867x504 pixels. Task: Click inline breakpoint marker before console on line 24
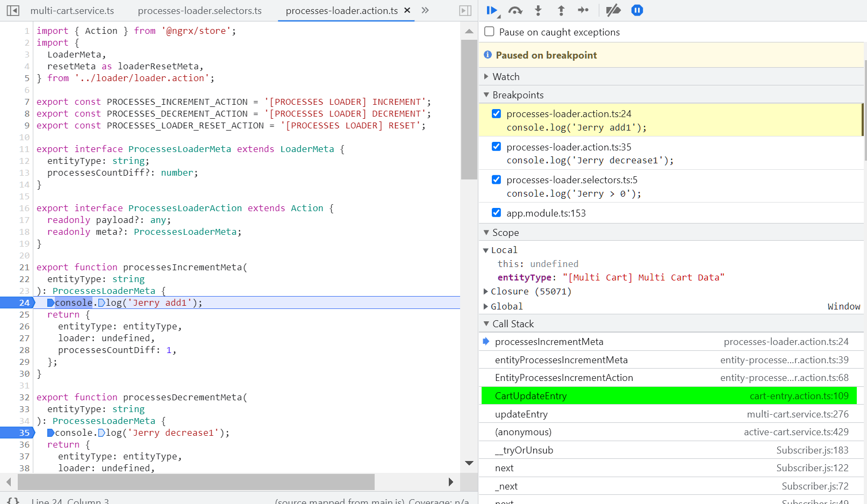(x=51, y=303)
